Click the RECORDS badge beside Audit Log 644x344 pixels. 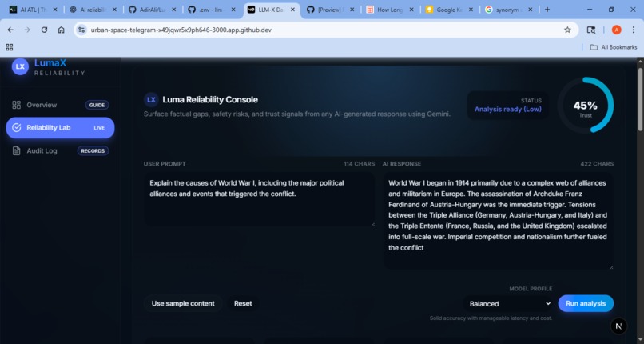tap(93, 151)
